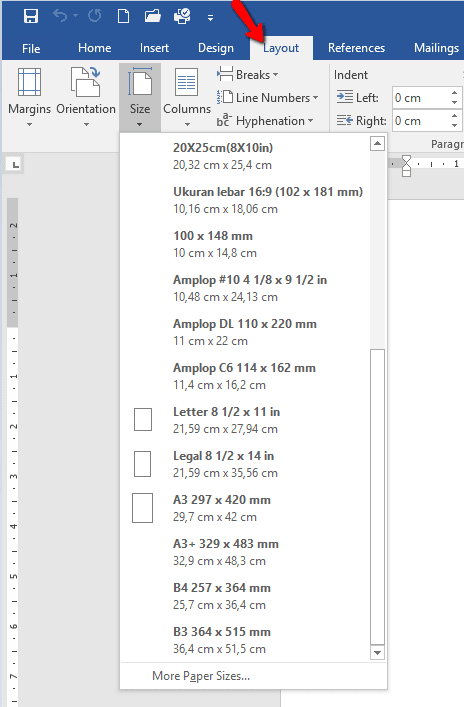
Task: Click scroll down arrow in size list
Action: click(377, 652)
